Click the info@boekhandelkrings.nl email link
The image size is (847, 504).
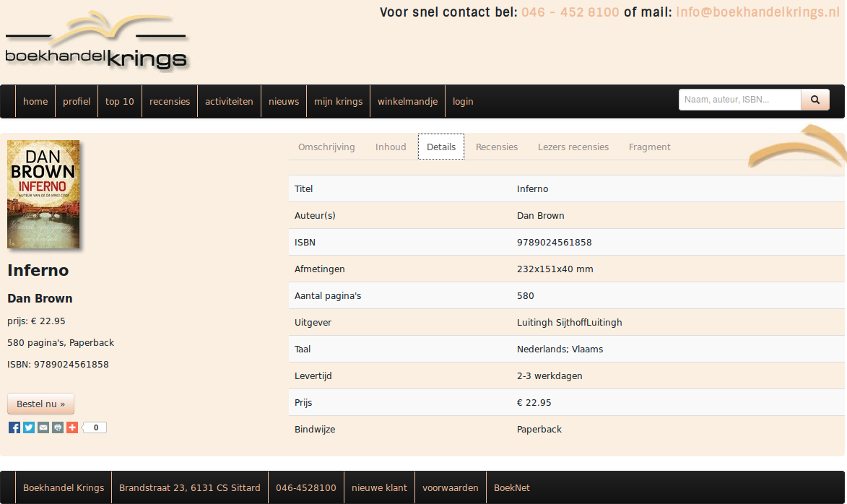coord(758,12)
